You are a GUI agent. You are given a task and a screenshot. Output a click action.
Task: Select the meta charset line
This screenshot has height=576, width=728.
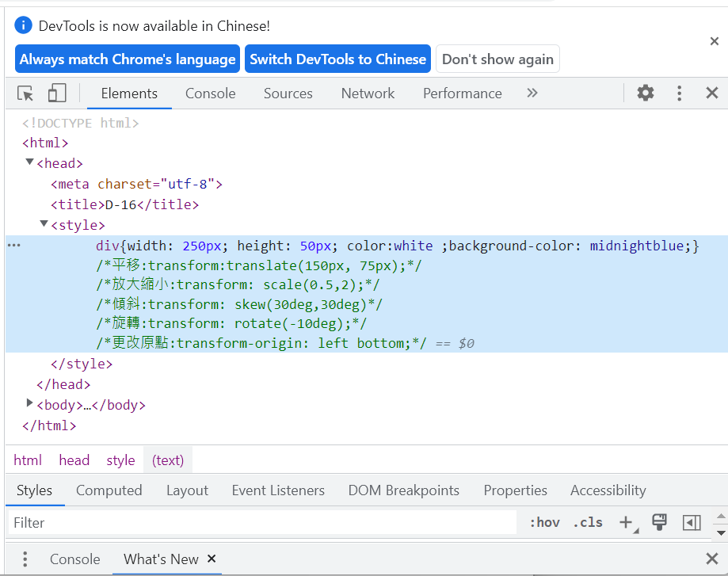(x=136, y=184)
